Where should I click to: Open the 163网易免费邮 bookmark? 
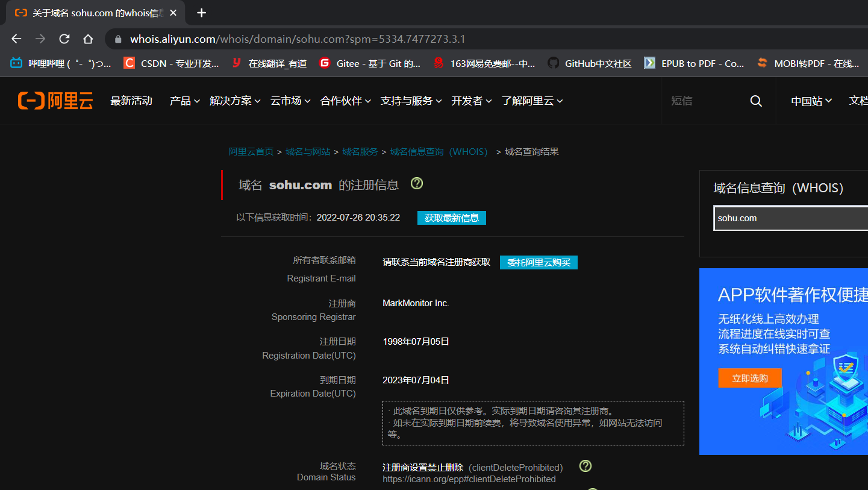[x=486, y=63]
